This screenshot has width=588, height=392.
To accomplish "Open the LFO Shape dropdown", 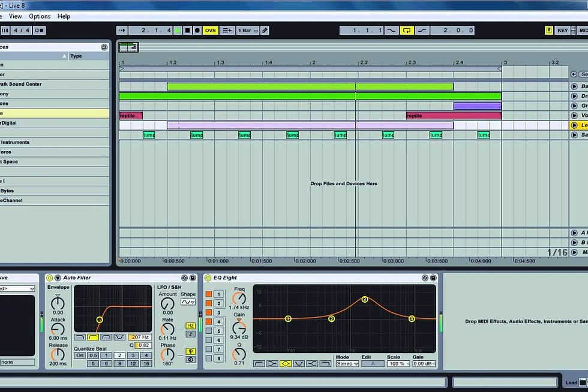I will pyautogui.click(x=188, y=301).
